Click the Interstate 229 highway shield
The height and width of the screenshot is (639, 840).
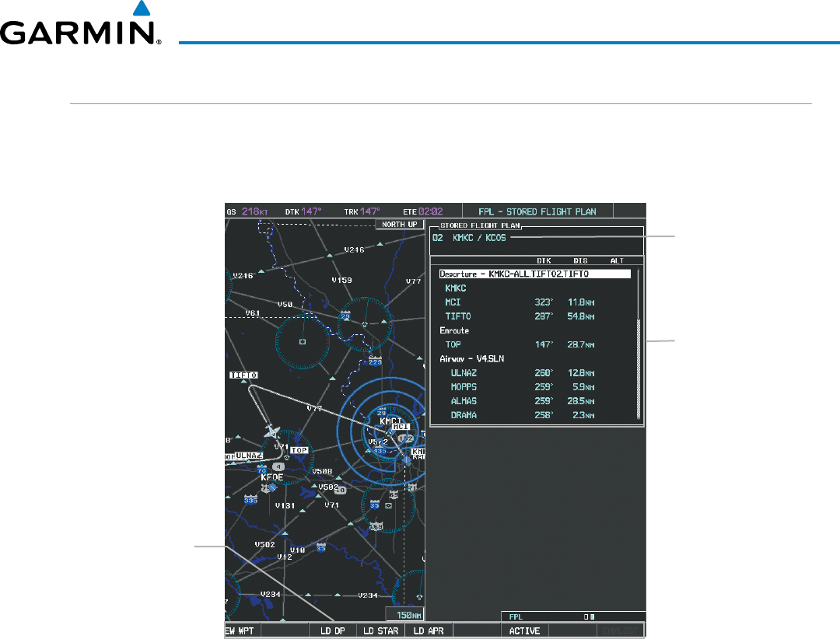(x=375, y=361)
